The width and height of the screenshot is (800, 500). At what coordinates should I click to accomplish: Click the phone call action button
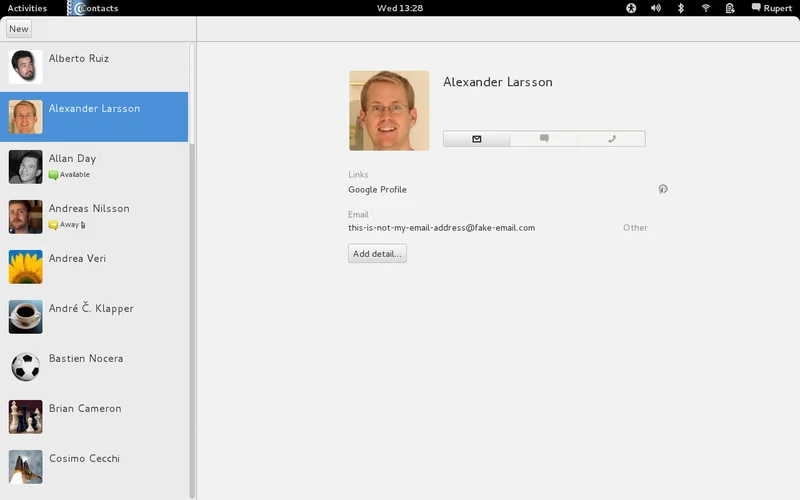point(611,139)
